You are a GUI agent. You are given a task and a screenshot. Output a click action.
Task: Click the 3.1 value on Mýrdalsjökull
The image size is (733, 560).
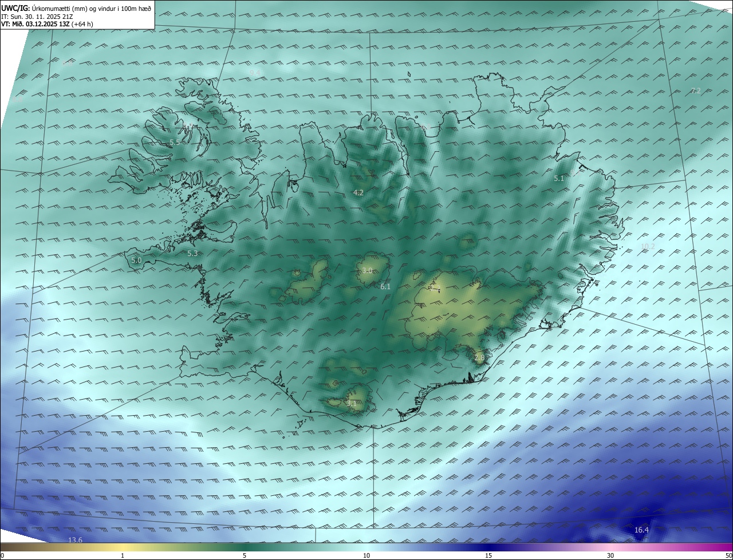pyautogui.click(x=351, y=404)
